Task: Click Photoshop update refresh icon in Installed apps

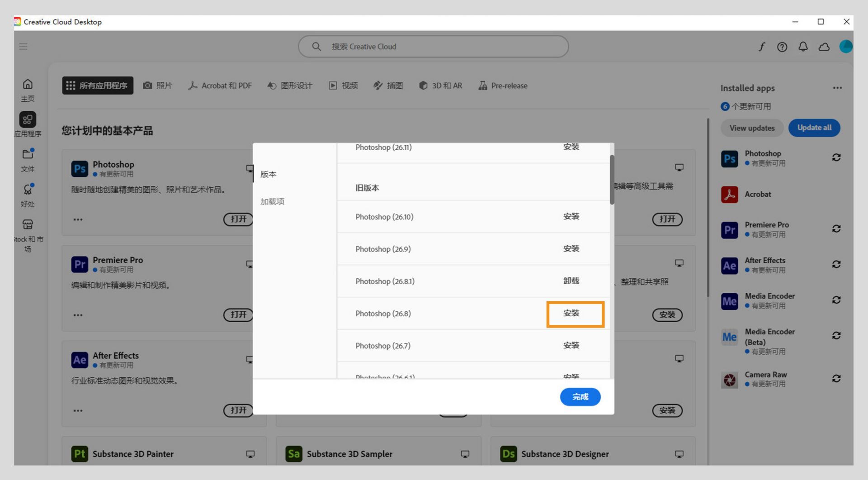Action: 836,157
